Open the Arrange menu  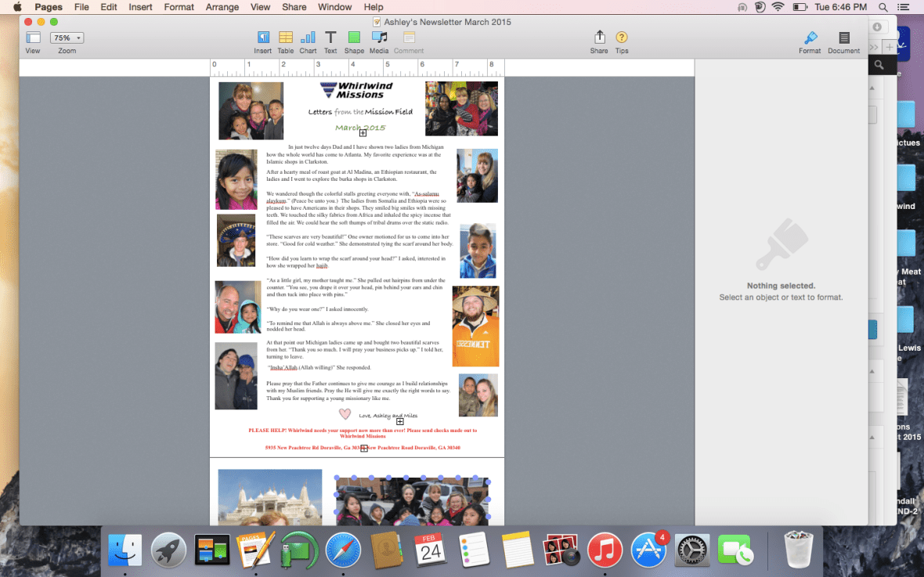222,7
